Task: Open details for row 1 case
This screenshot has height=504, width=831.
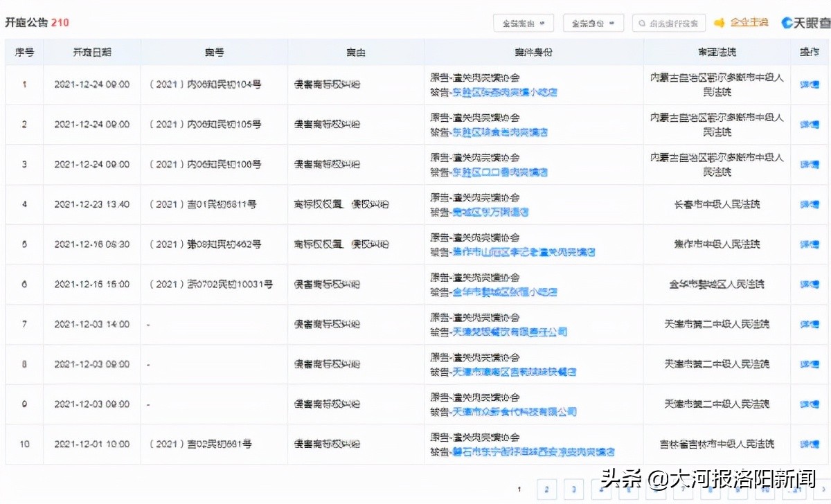Action: pos(809,85)
